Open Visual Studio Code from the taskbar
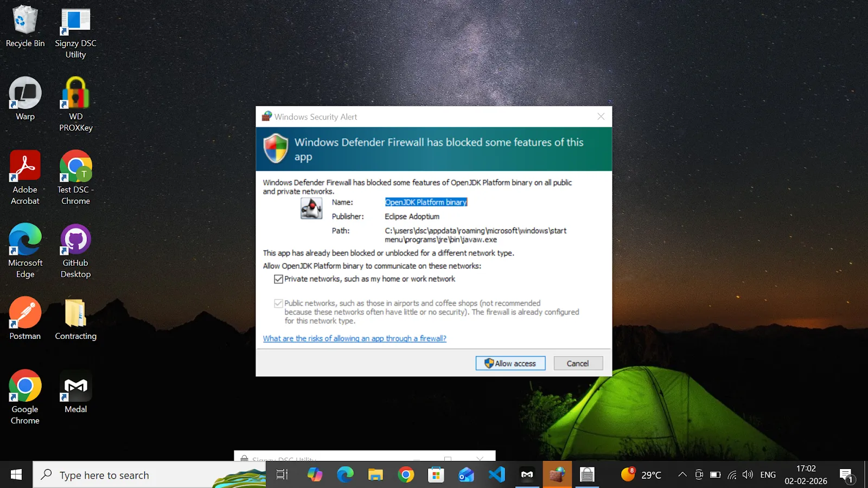The height and width of the screenshot is (488, 868). [x=497, y=475]
